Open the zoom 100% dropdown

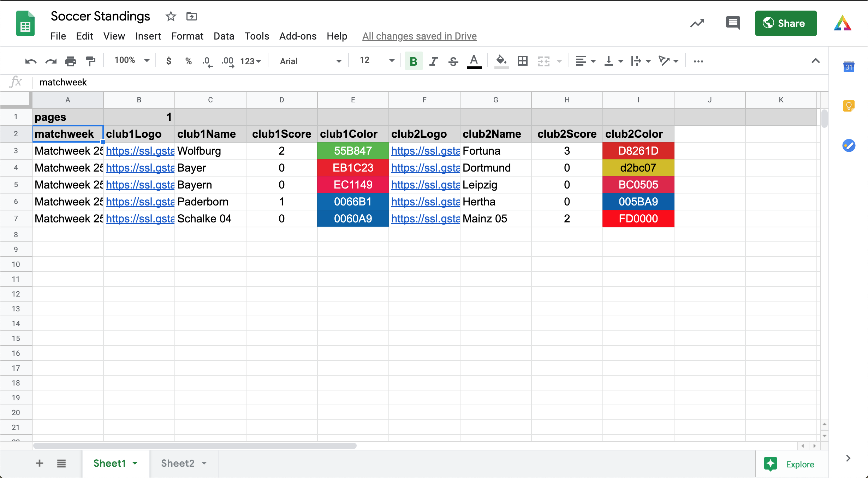(x=132, y=60)
